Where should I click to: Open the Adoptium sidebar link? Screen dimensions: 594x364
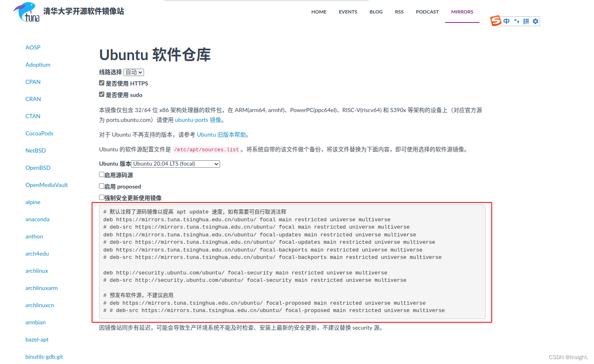pos(38,65)
